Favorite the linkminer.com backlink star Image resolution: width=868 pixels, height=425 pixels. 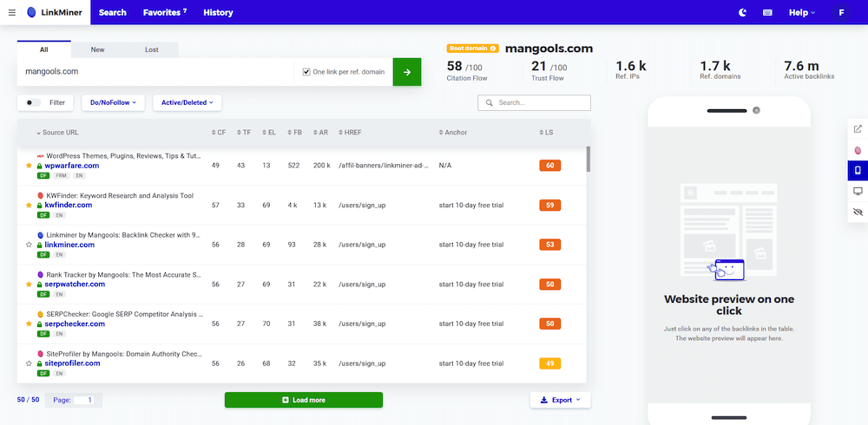tap(29, 245)
